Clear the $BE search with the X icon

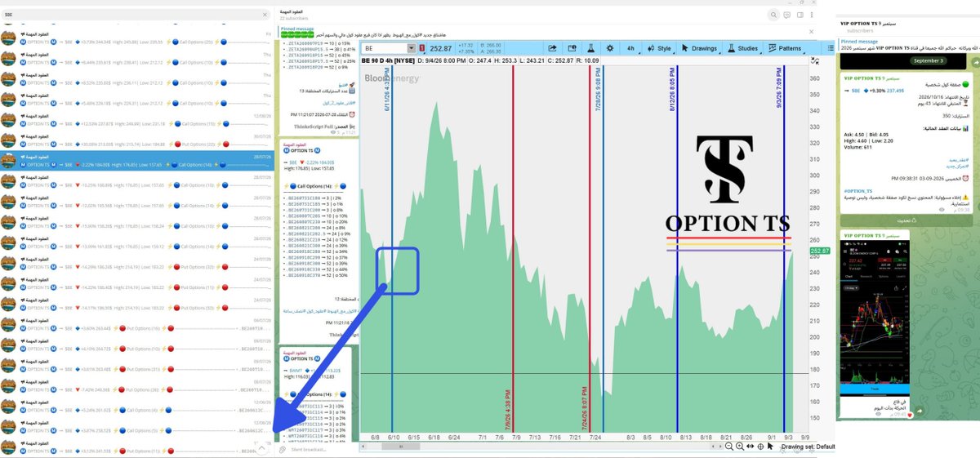pos(265,15)
